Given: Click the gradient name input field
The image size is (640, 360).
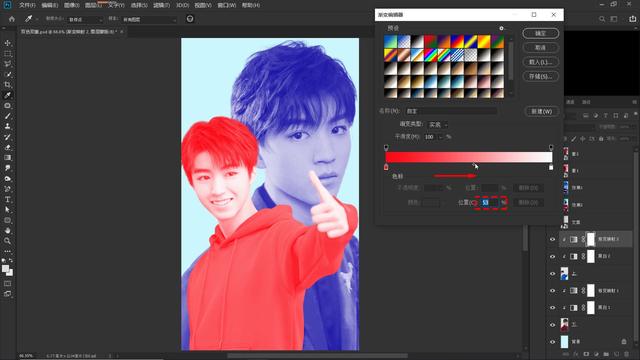Looking at the screenshot, I should [x=451, y=111].
